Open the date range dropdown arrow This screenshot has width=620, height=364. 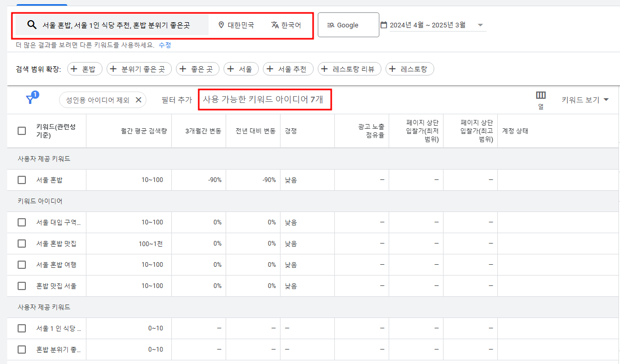click(480, 25)
